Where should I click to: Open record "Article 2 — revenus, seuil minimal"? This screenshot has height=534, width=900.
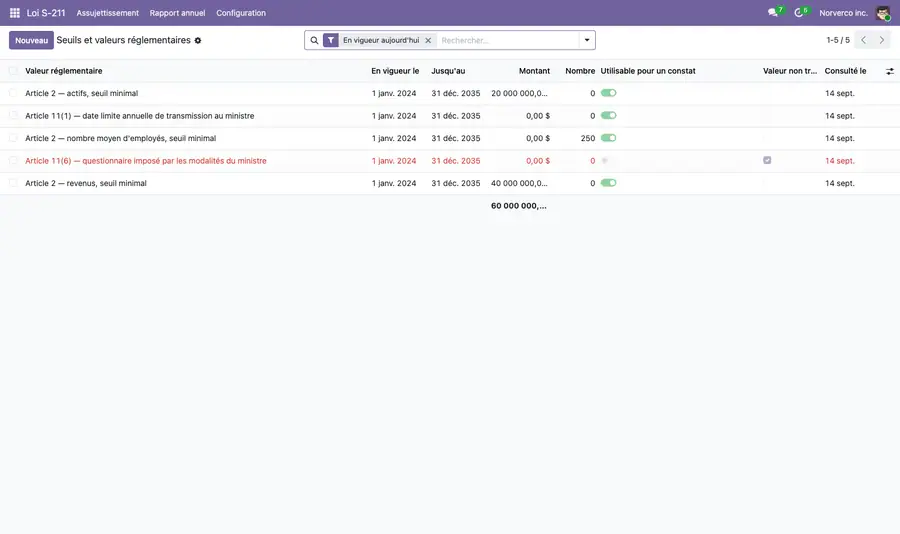pyautogui.click(x=86, y=183)
